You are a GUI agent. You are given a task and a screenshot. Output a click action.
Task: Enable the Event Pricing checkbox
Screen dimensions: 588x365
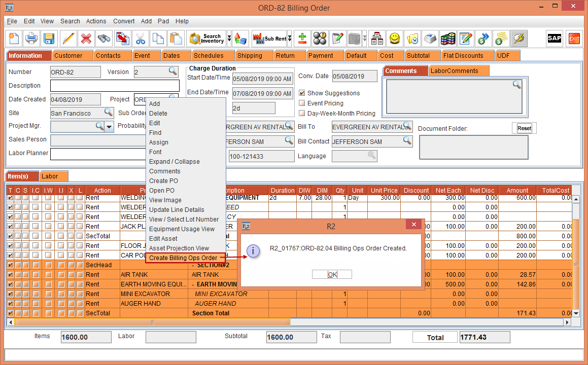click(302, 103)
